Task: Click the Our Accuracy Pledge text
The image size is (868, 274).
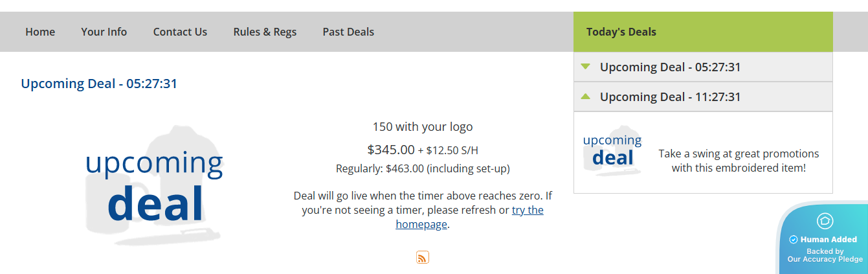Action: click(x=825, y=259)
